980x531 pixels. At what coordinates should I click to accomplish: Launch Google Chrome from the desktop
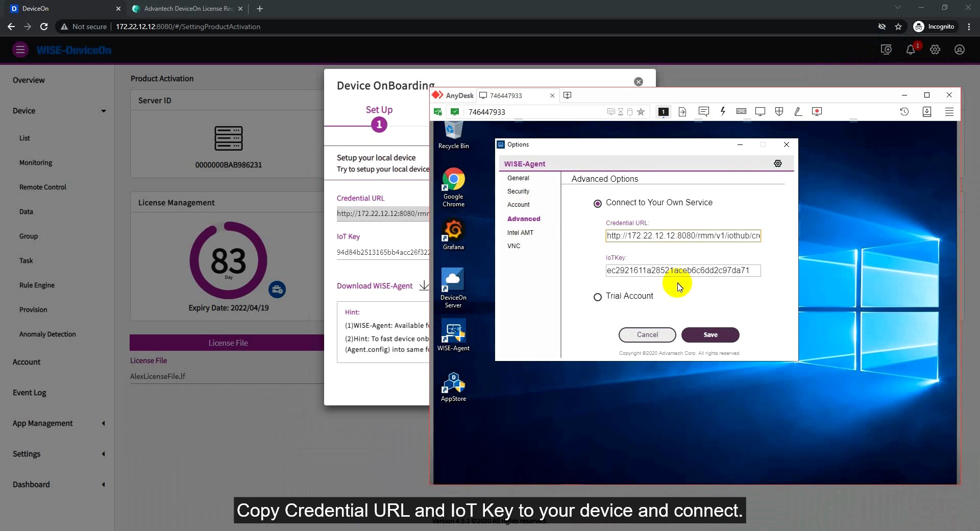pyautogui.click(x=453, y=185)
